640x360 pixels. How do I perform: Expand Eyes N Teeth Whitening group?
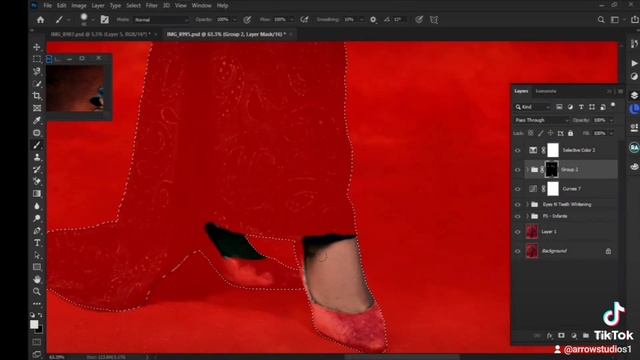click(x=527, y=204)
